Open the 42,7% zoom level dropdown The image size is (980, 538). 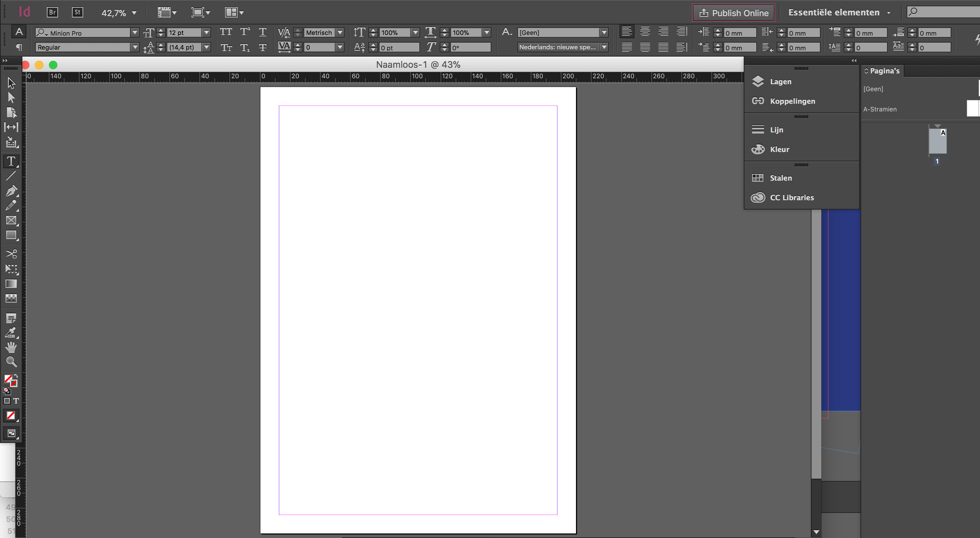point(134,13)
